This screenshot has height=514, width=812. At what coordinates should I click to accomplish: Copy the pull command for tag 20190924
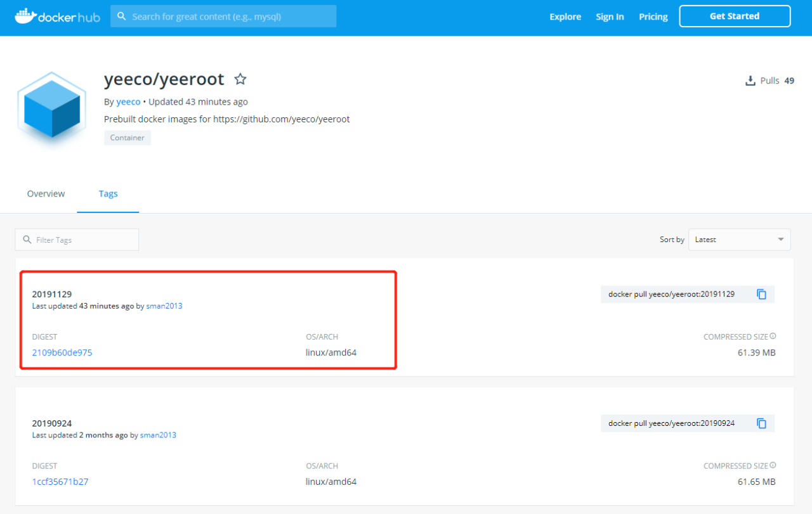(762, 423)
